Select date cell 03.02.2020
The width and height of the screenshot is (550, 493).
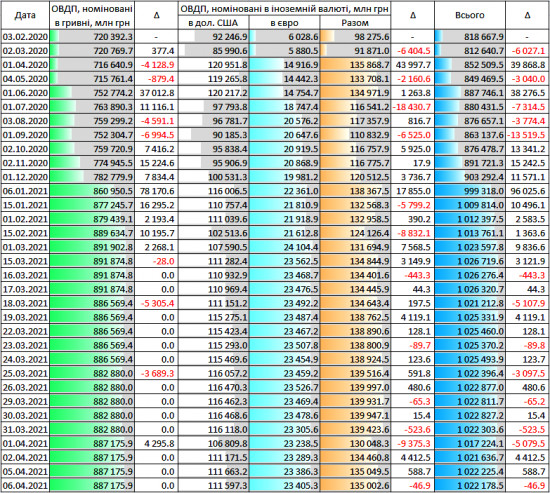point(25,37)
